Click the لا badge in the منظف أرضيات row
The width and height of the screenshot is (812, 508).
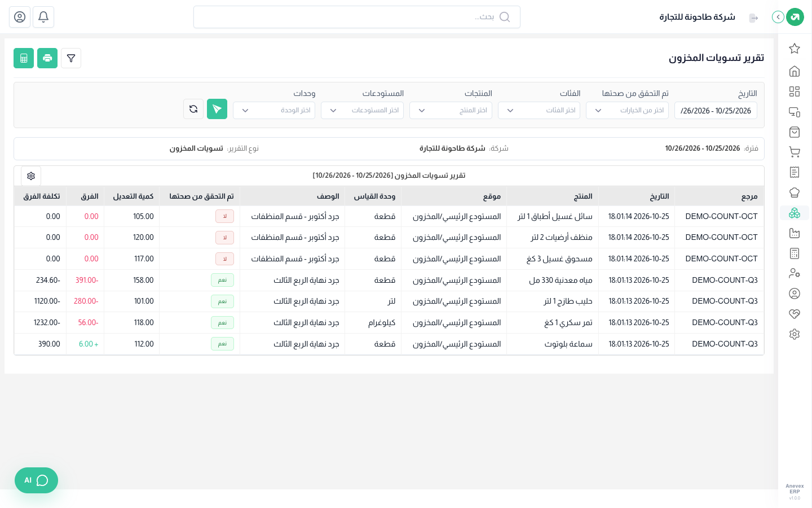click(x=225, y=238)
